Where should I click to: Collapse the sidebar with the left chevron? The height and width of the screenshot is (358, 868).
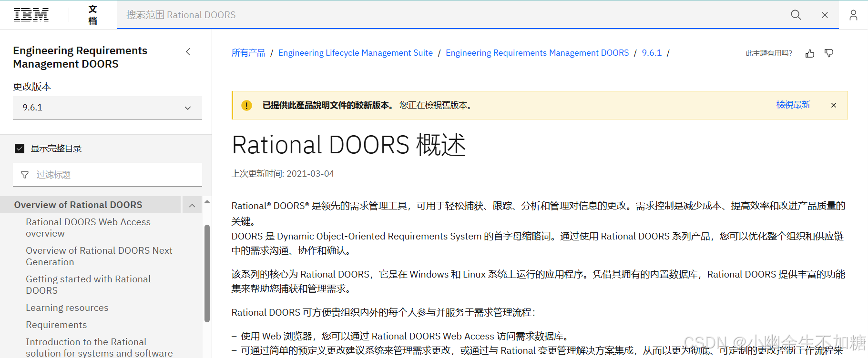coord(188,51)
